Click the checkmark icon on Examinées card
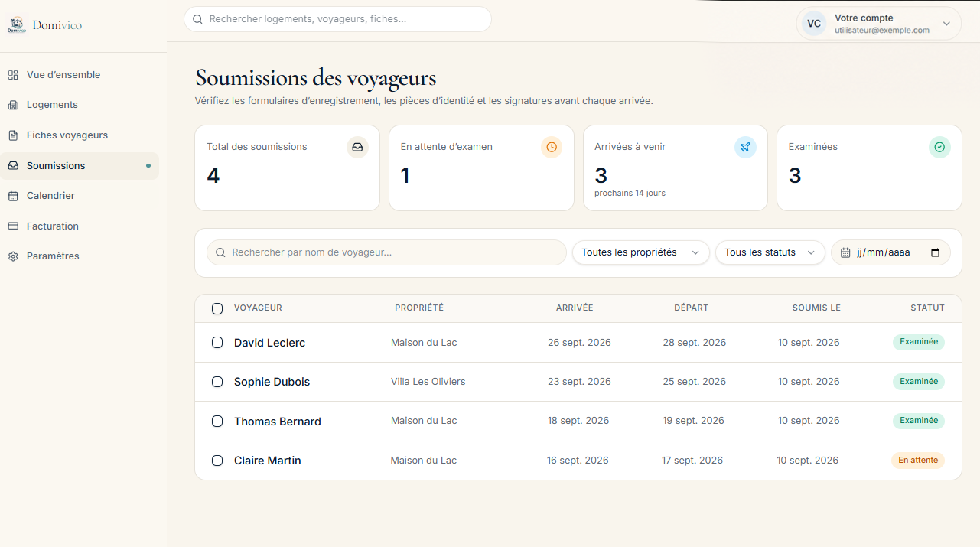Viewport: 980px width, 547px height. coord(939,148)
